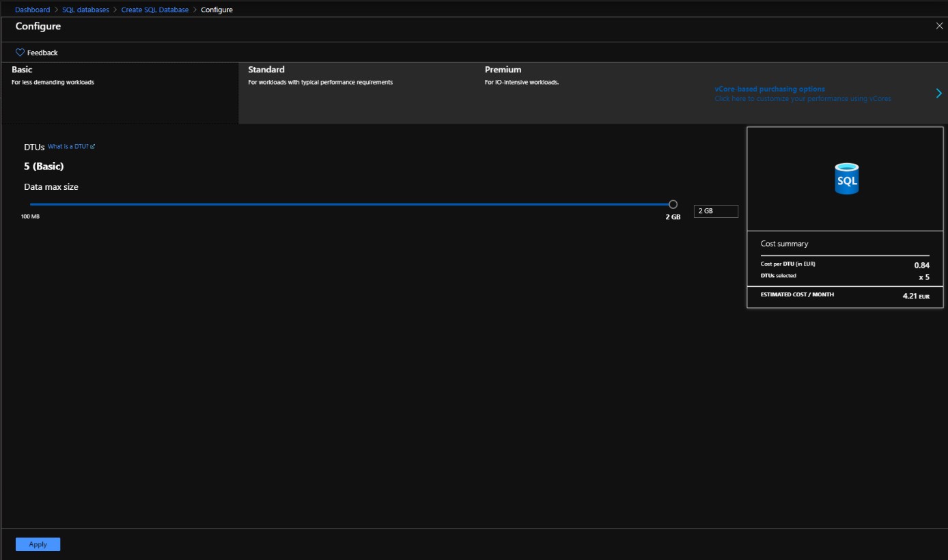Click the Configure breadcrumb text
Image resolution: width=948 pixels, height=560 pixels.
click(217, 10)
